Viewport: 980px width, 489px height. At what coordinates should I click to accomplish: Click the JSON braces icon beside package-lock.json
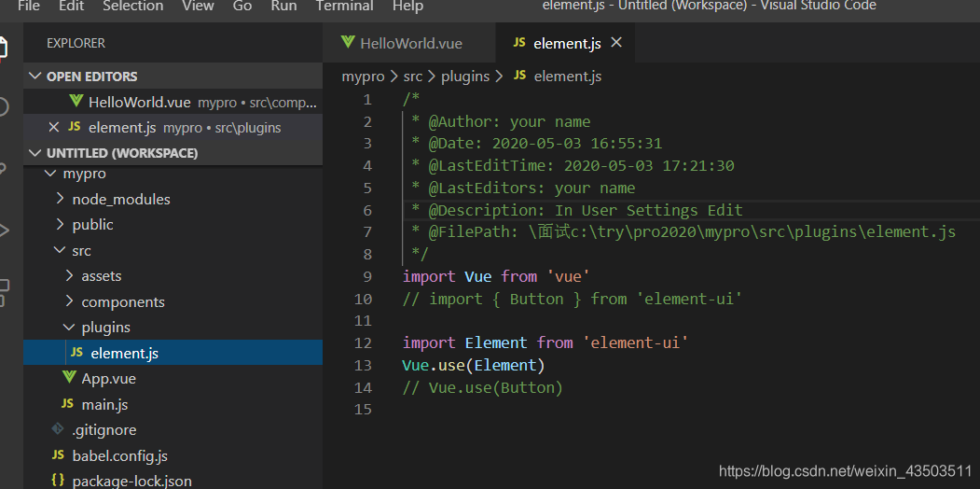tap(58, 481)
